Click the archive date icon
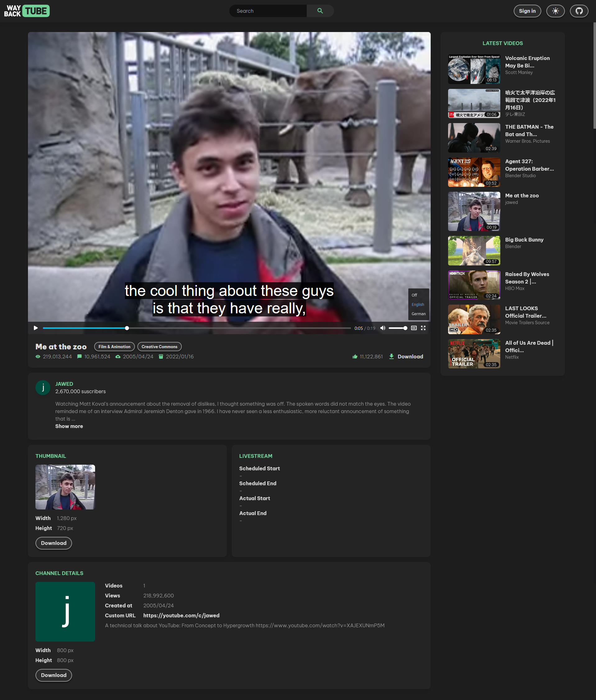596x700 pixels. tap(161, 357)
